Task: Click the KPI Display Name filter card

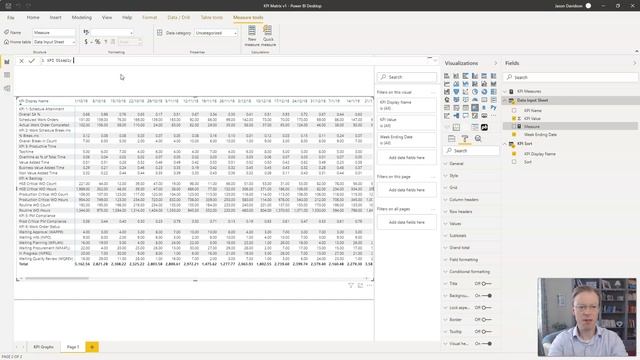Action: [x=407, y=105]
